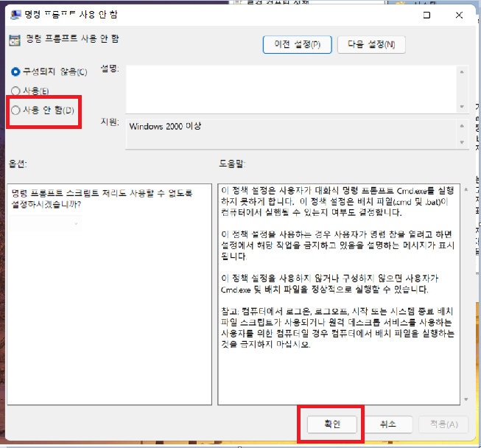Cancel the dialog with the 취소 button
This screenshot has height=448, width=481.
387,424
